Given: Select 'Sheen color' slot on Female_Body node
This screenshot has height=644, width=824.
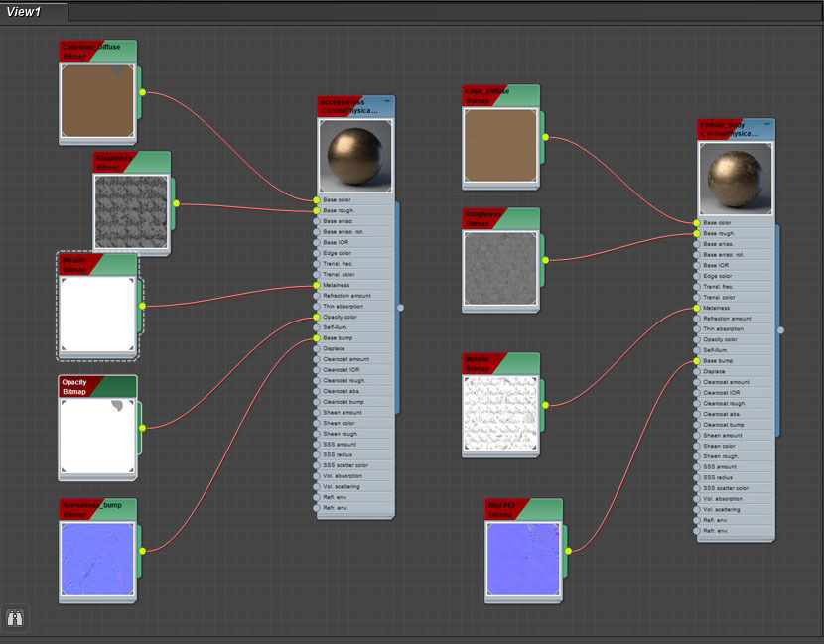Looking at the screenshot, I should [736, 446].
